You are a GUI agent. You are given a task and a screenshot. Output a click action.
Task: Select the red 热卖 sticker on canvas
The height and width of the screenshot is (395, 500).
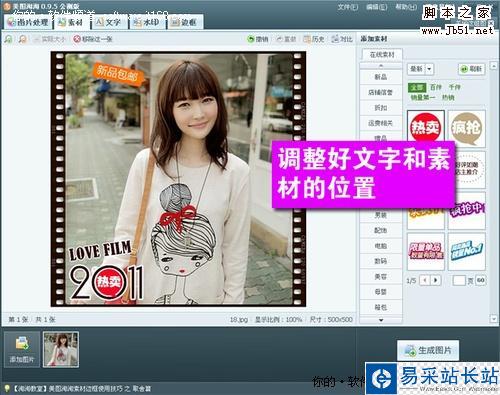(108, 282)
